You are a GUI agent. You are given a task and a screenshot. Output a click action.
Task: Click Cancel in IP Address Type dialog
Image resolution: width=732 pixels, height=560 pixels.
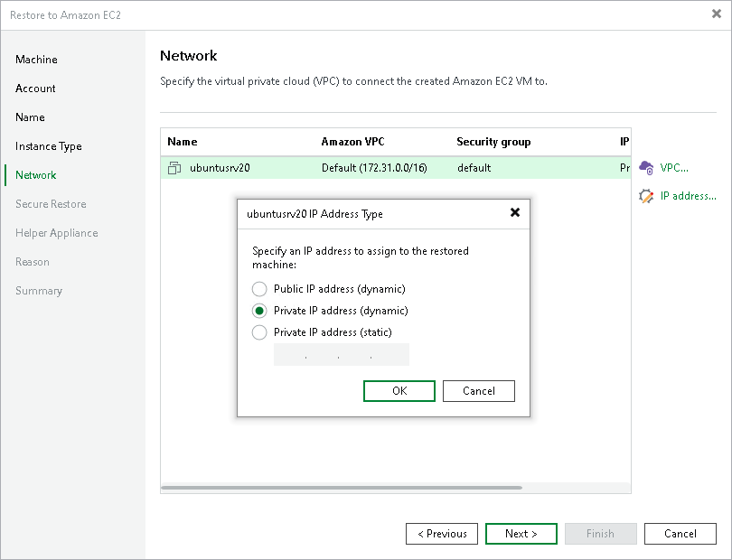[x=478, y=391]
